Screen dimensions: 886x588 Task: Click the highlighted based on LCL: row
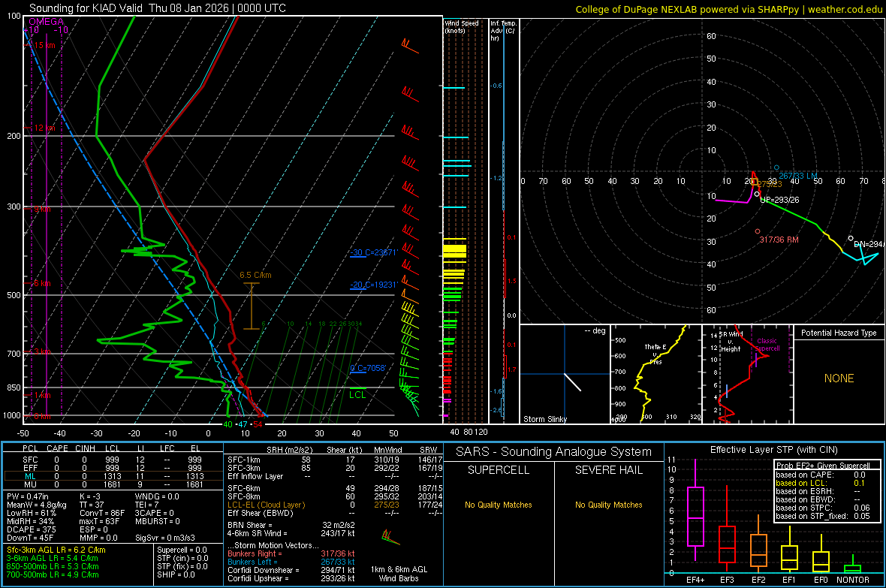tap(821, 483)
